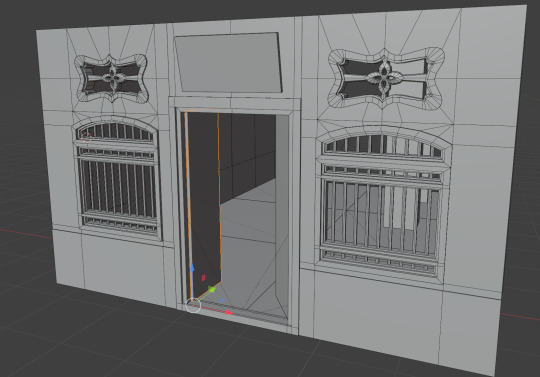
Task: Click the blue plane handle of the move gizmo
Action: [x=222, y=301]
